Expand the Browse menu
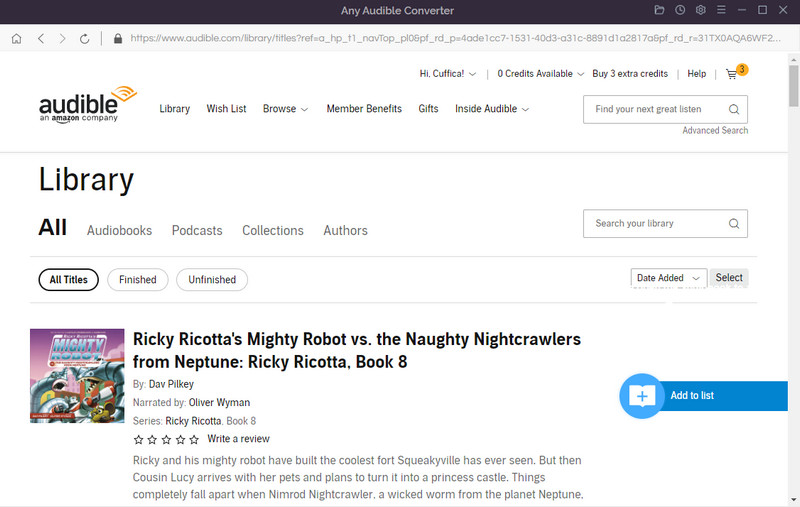Viewport: 800px width, 507px height. click(285, 109)
